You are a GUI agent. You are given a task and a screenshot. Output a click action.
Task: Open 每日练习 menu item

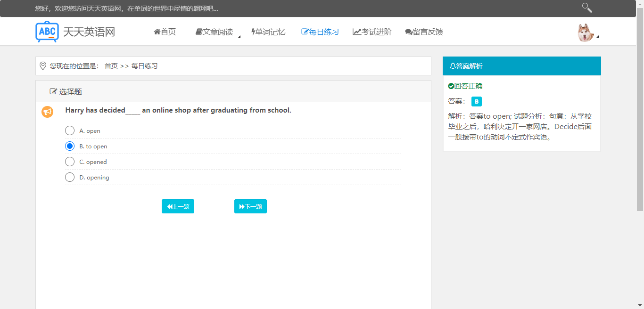[320, 32]
